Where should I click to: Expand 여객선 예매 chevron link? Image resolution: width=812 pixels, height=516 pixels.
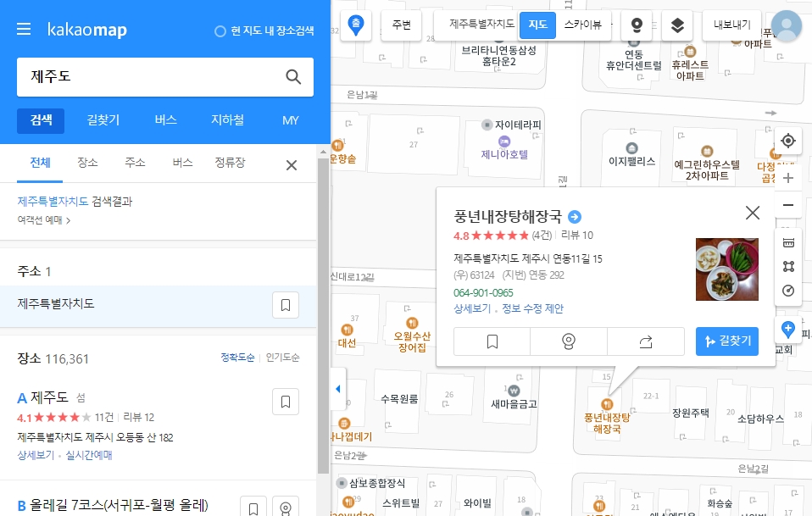[x=44, y=220]
